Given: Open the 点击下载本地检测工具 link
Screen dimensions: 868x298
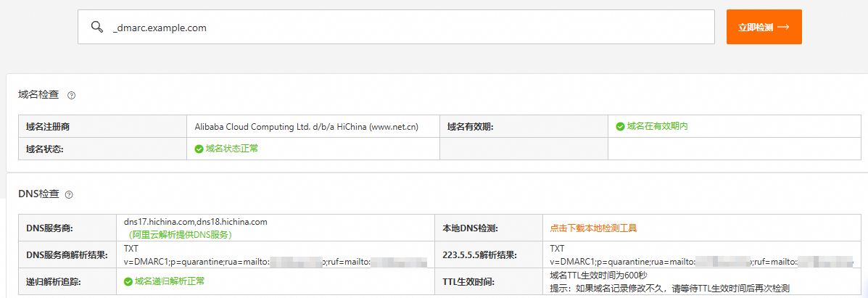Looking at the screenshot, I should pos(593,228).
